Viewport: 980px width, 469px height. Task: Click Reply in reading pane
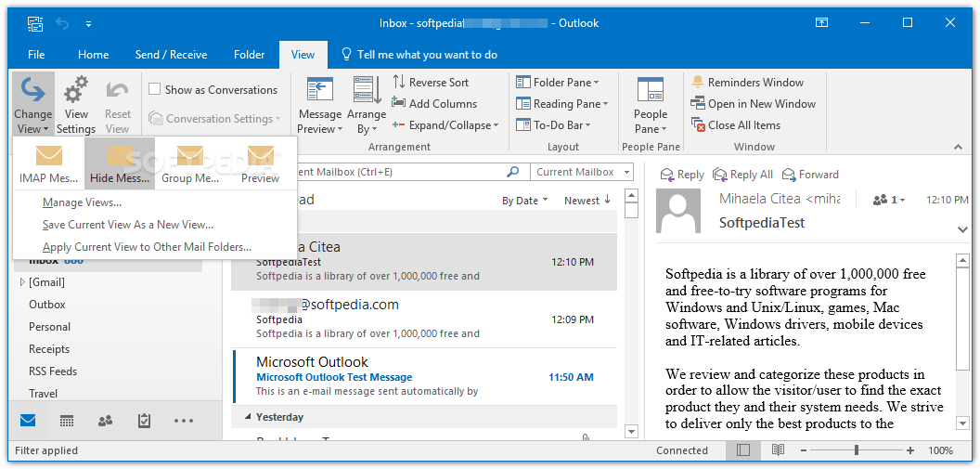pos(682,175)
